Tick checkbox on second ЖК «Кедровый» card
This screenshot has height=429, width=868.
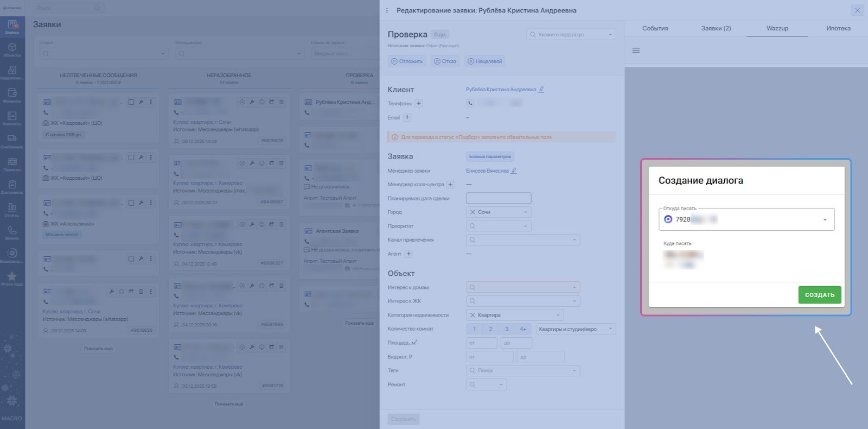(131, 157)
